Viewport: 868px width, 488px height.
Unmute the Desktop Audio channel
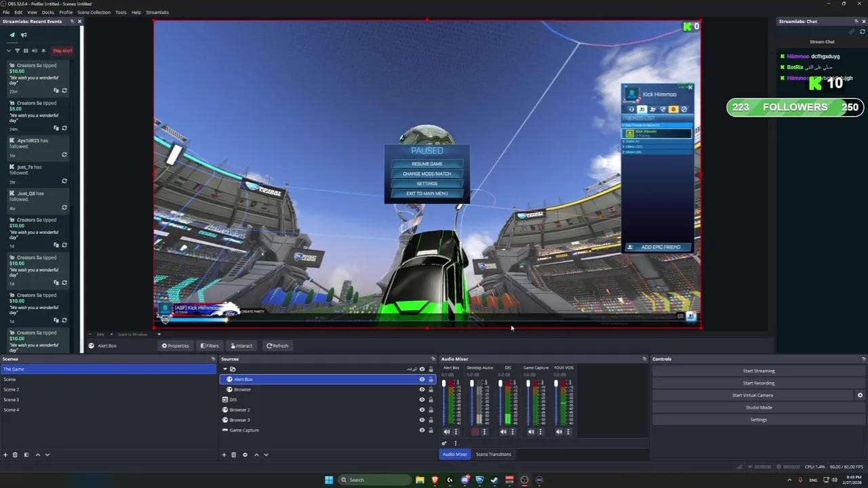click(475, 432)
